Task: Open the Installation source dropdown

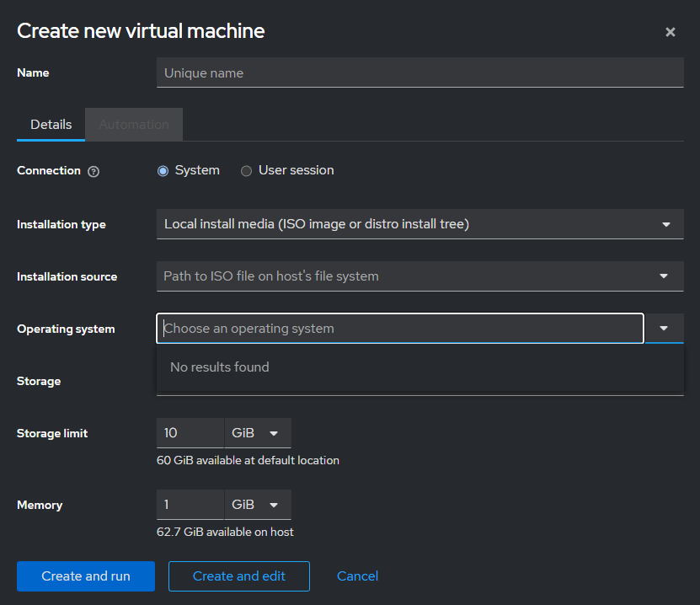Action: coord(419,276)
